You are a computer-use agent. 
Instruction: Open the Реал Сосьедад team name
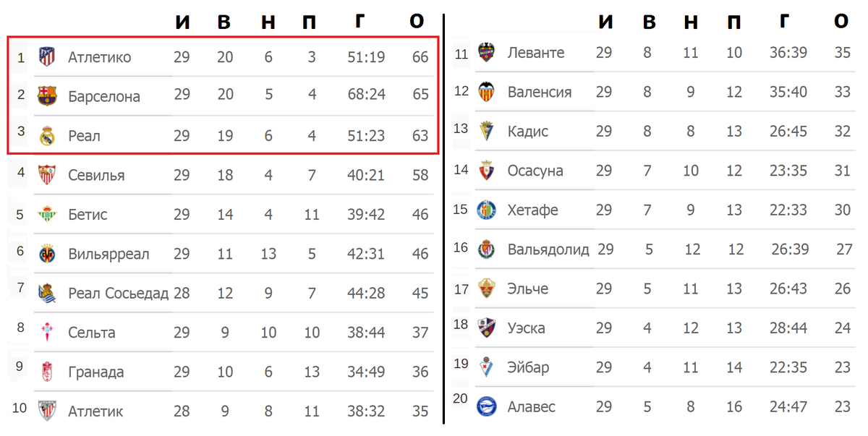tap(118, 293)
